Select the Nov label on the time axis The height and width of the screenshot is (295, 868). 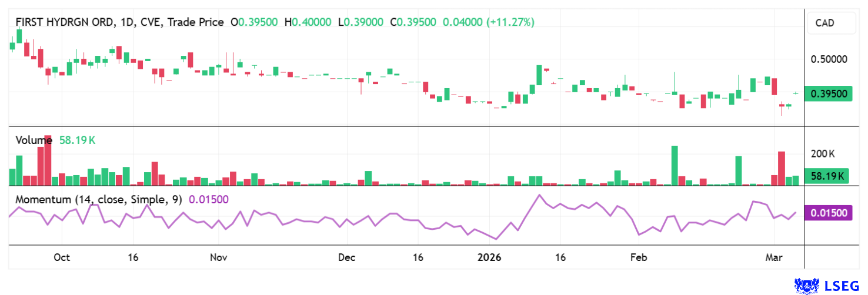point(218,258)
